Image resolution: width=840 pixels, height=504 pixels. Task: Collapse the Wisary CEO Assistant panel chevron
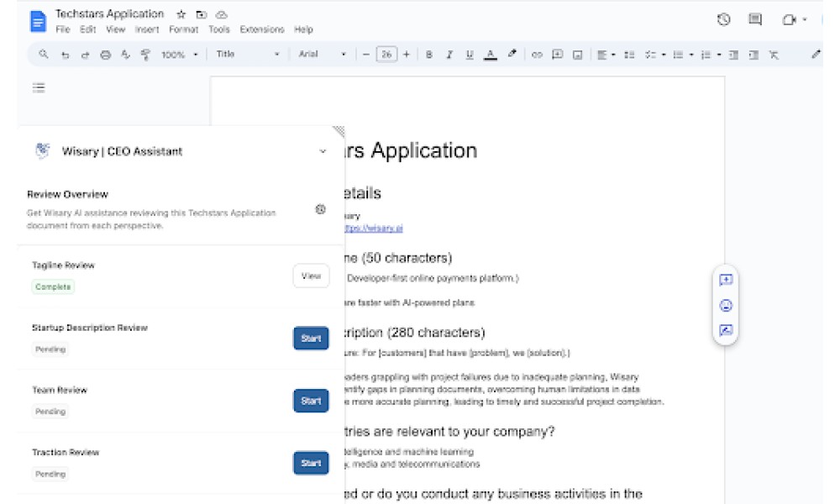(323, 151)
